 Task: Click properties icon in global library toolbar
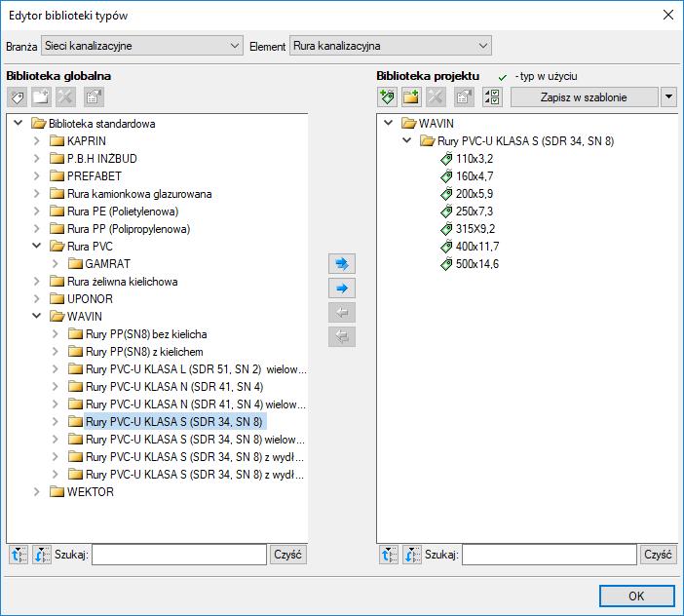(94, 97)
